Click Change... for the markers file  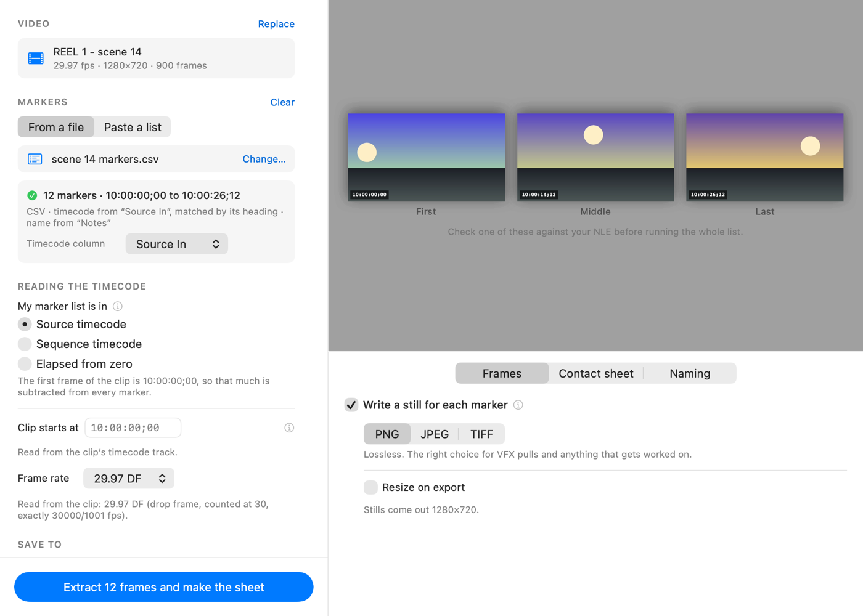pos(264,159)
